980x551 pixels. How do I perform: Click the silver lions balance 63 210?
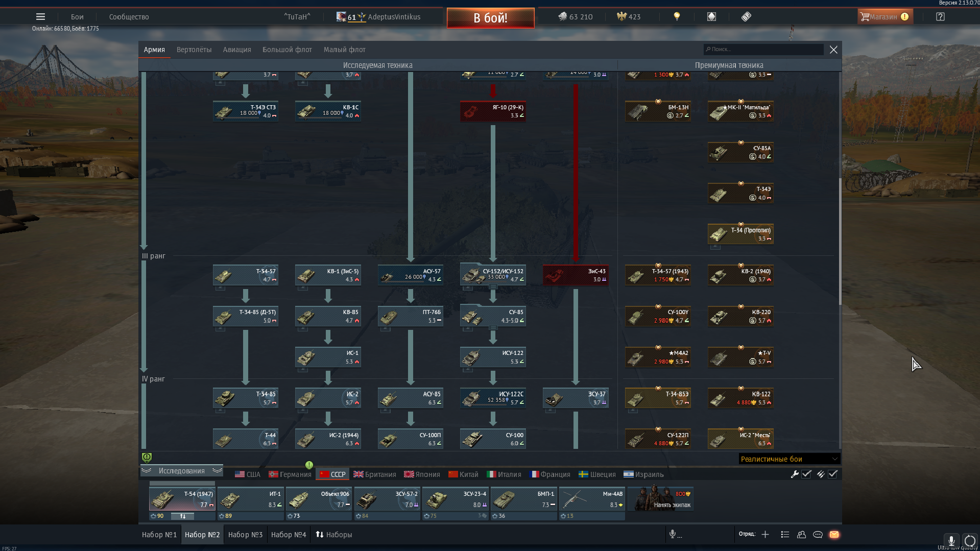(575, 17)
